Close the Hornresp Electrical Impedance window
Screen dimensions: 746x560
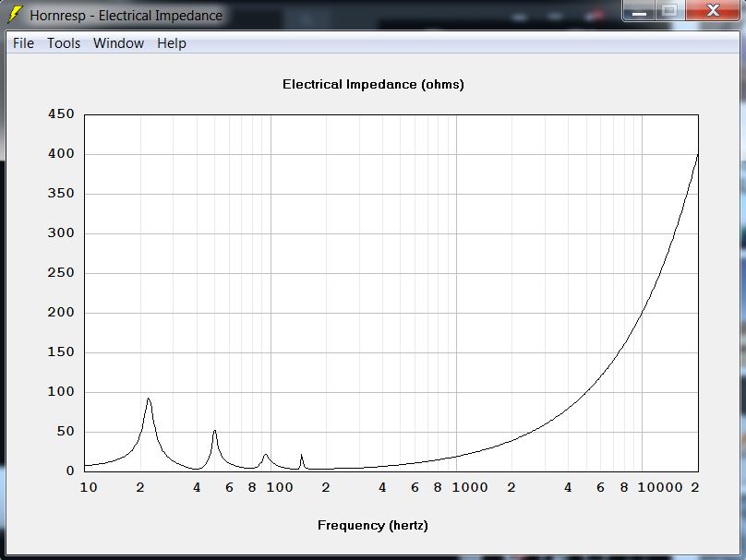tap(713, 10)
